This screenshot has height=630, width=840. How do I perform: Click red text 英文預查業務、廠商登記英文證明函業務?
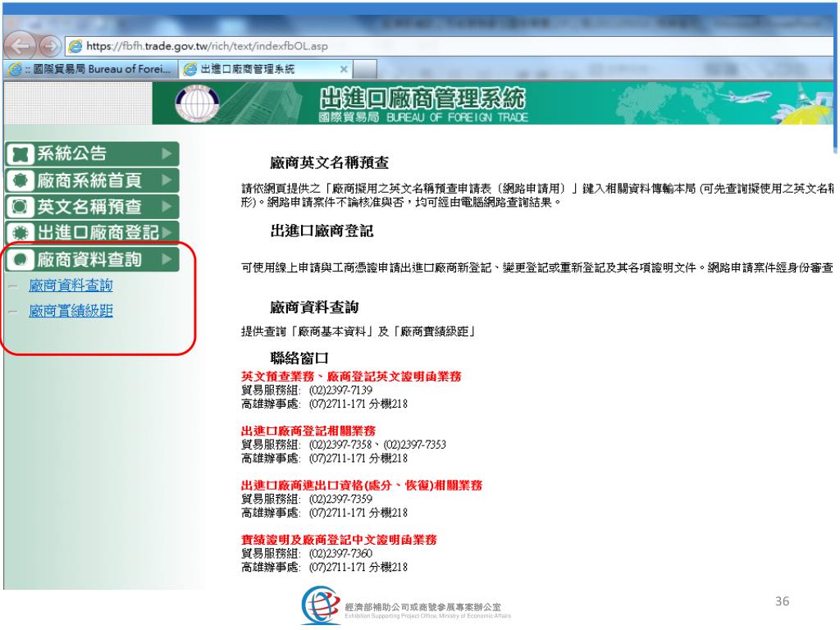351,377
